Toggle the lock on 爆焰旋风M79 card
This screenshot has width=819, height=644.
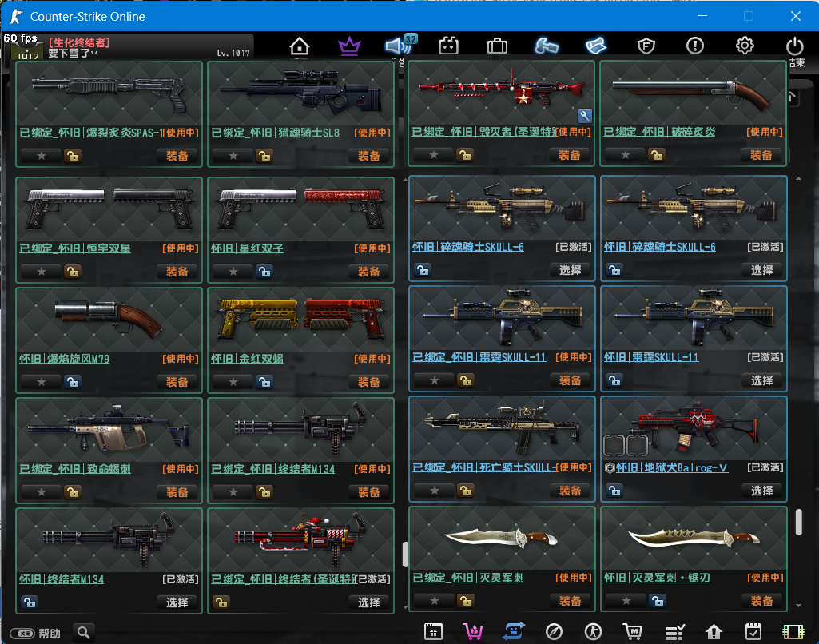73,382
